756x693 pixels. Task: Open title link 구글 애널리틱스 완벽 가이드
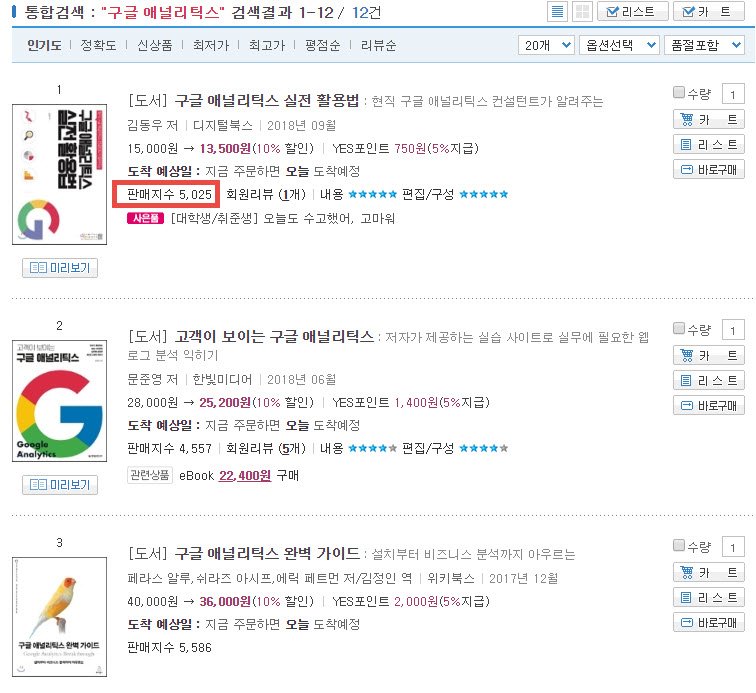click(x=267, y=553)
